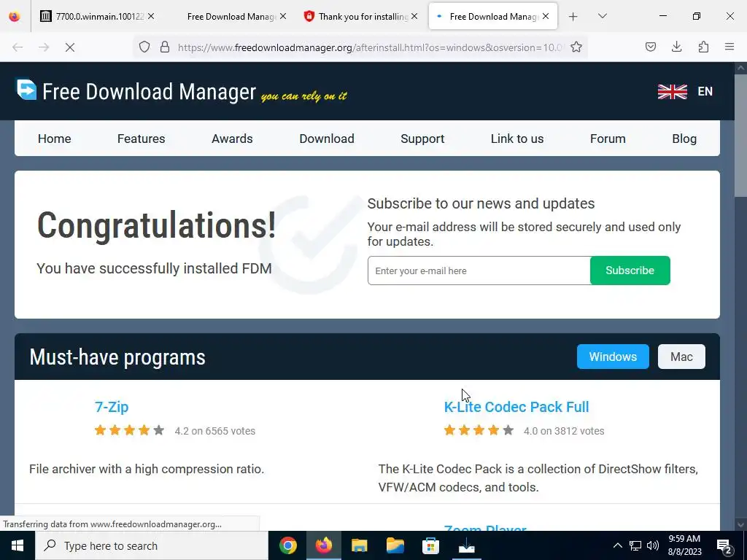Open the Extensions puzzle icon
This screenshot has height=560, width=747.
[703, 47]
